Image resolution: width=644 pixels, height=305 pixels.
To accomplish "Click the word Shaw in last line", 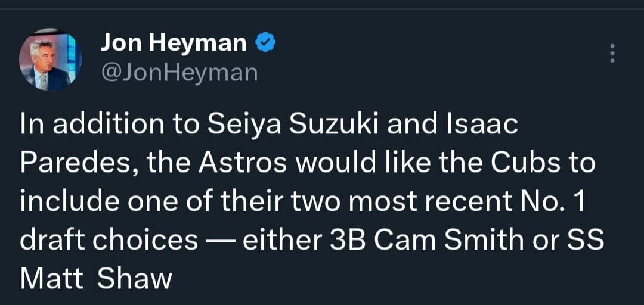I will click(134, 278).
